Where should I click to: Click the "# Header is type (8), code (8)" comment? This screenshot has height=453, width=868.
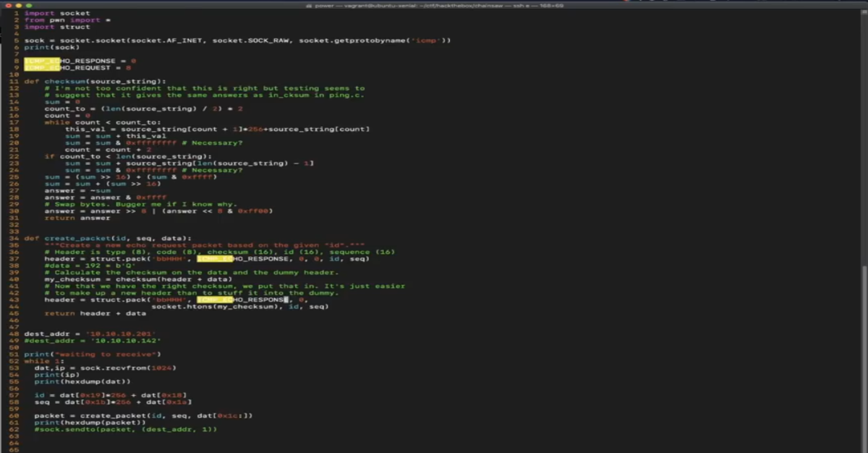point(220,252)
